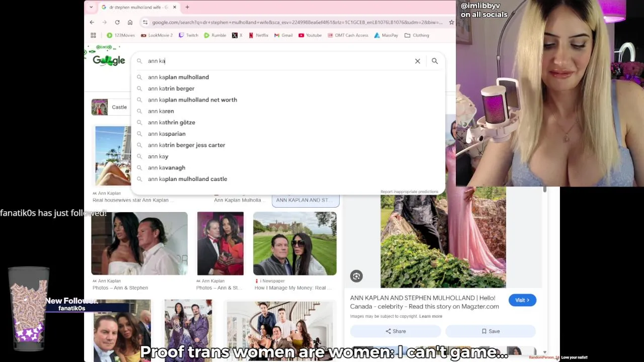
Task: Click 'Report inappropriate predictions' link
Action: click(x=409, y=192)
